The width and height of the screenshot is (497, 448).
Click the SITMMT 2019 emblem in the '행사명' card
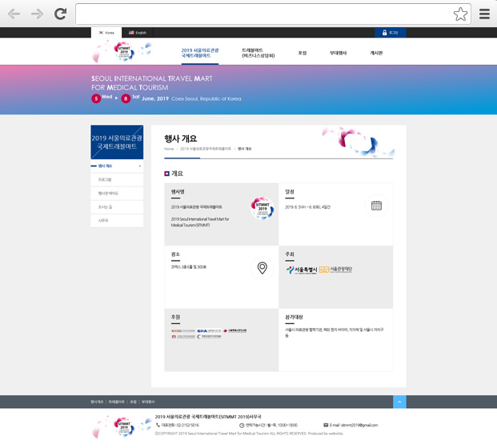point(263,207)
